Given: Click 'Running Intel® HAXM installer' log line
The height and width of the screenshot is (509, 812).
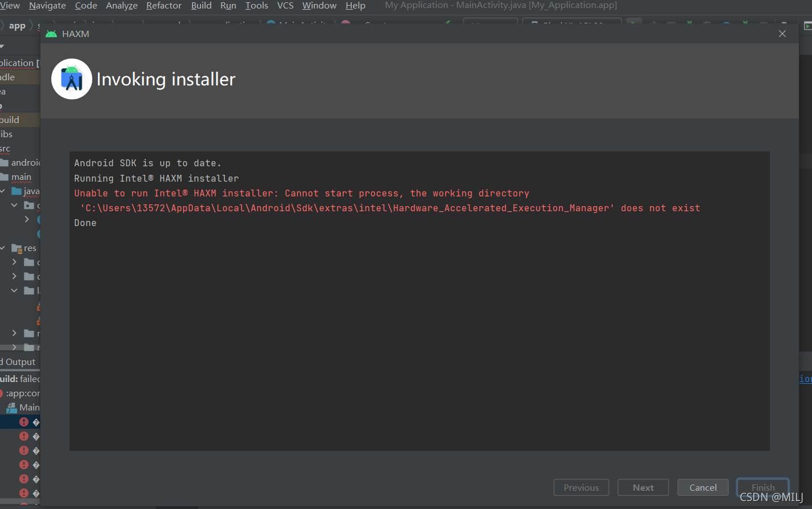Looking at the screenshot, I should click(x=157, y=178).
